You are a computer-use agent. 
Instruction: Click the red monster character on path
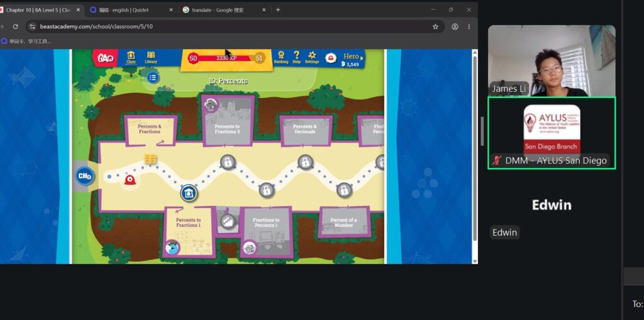[130, 180]
